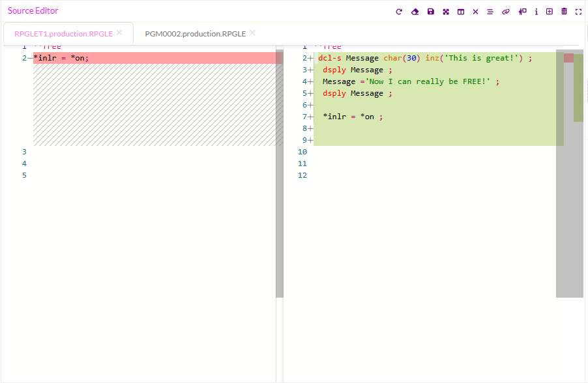588x383 pixels.
Task: Save the source with the floppy disk icon
Action: [x=430, y=12]
